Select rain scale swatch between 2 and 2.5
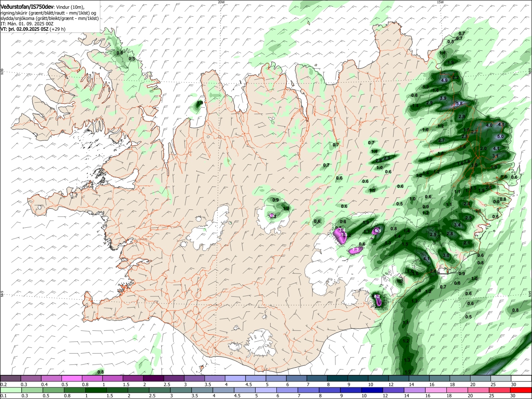 pos(138,390)
